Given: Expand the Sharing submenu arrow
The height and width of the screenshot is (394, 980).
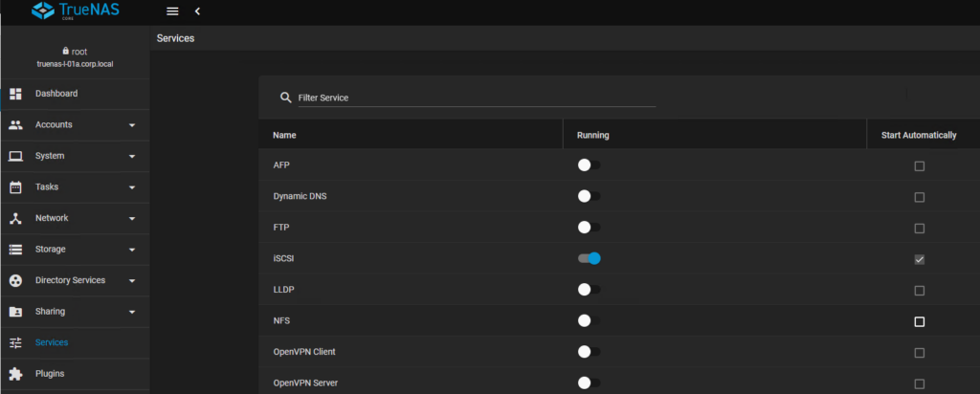Looking at the screenshot, I should point(132,312).
